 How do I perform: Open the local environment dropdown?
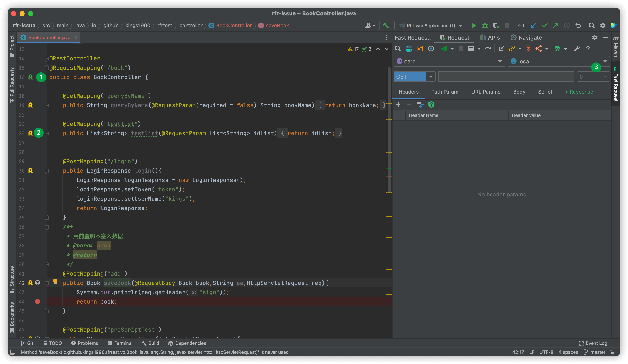click(x=558, y=61)
